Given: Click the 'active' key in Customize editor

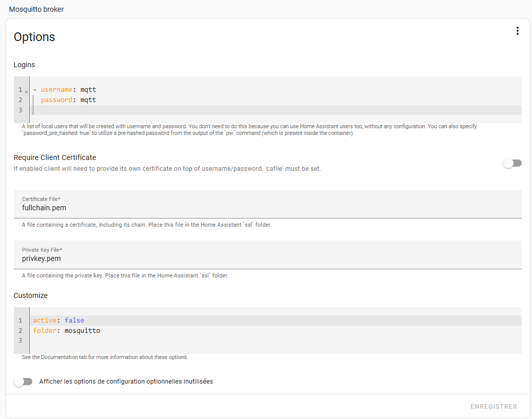Looking at the screenshot, I should pos(45,321).
